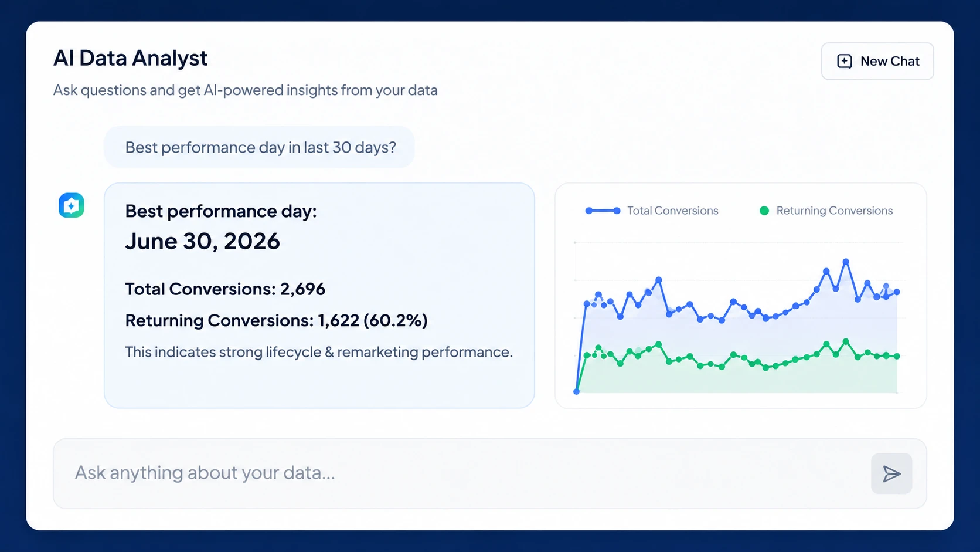Select the "Best performance day in last 30 days?" message
Screen dimensions: 980x552
[x=260, y=147]
